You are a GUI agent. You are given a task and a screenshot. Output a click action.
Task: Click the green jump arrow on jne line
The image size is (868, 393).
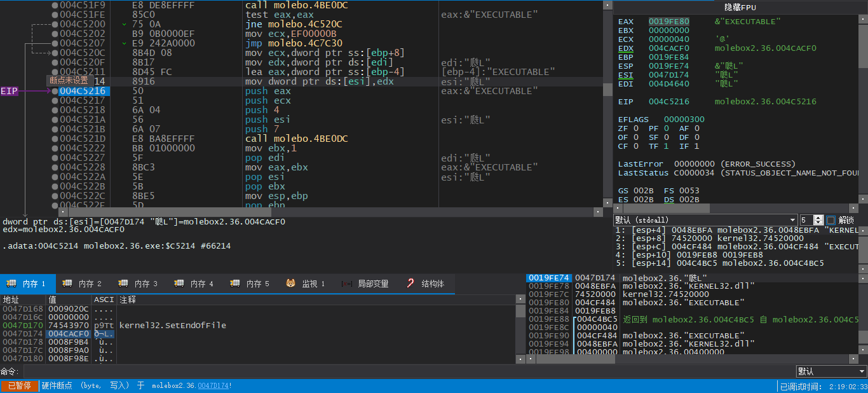point(125,24)
